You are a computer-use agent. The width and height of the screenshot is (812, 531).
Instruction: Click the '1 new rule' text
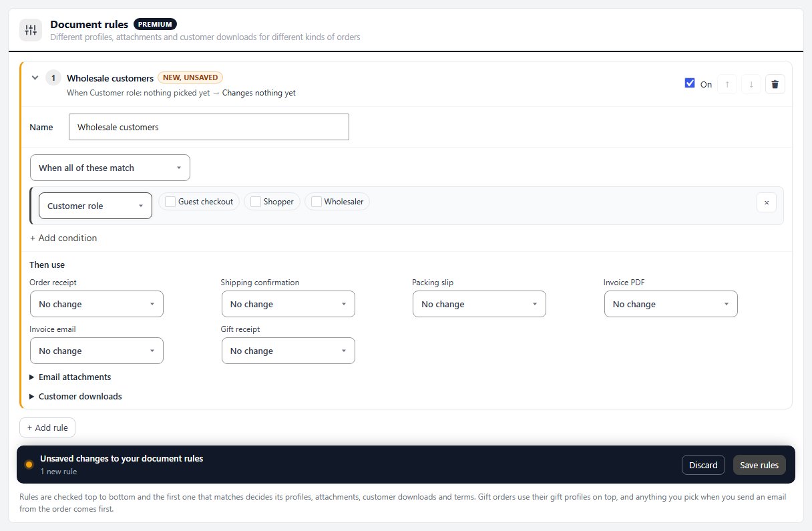(x=59, y=472)
